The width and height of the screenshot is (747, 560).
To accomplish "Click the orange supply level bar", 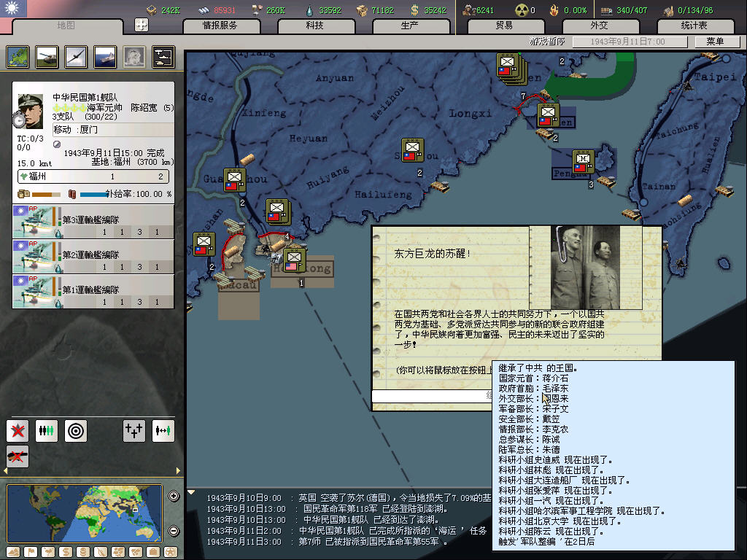I will (x=46, y=194).
